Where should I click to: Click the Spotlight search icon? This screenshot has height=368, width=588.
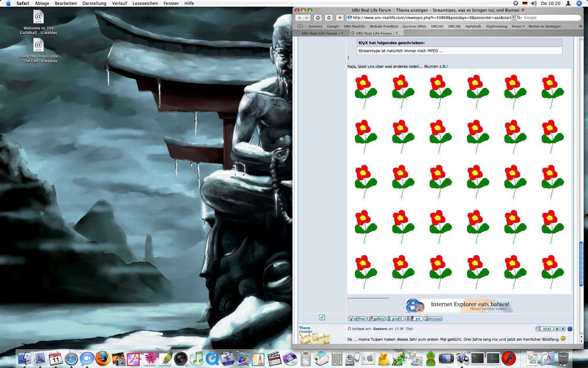pyautogui.click(x=579, y=3)
